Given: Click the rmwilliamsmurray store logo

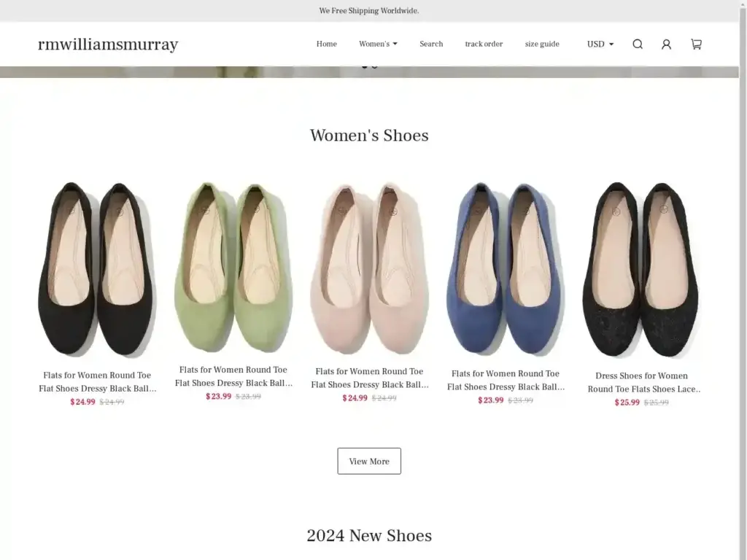Looking at the screenshot, I should [x=108, y=44].
